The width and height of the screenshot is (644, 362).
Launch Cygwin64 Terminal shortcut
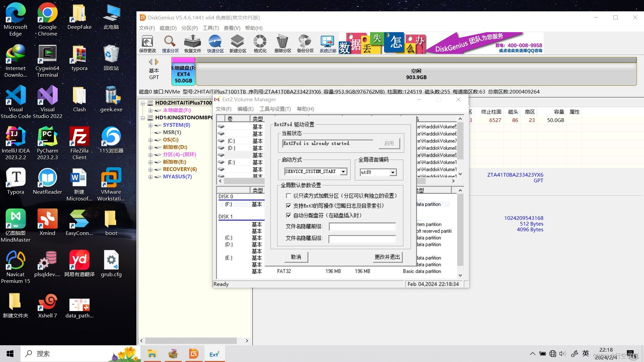[47, 61]
